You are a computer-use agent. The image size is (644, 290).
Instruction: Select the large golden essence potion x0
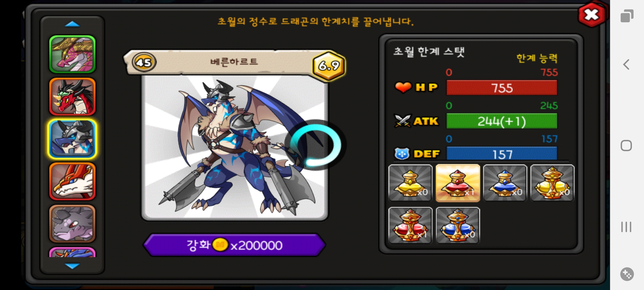tap(552, 183)
